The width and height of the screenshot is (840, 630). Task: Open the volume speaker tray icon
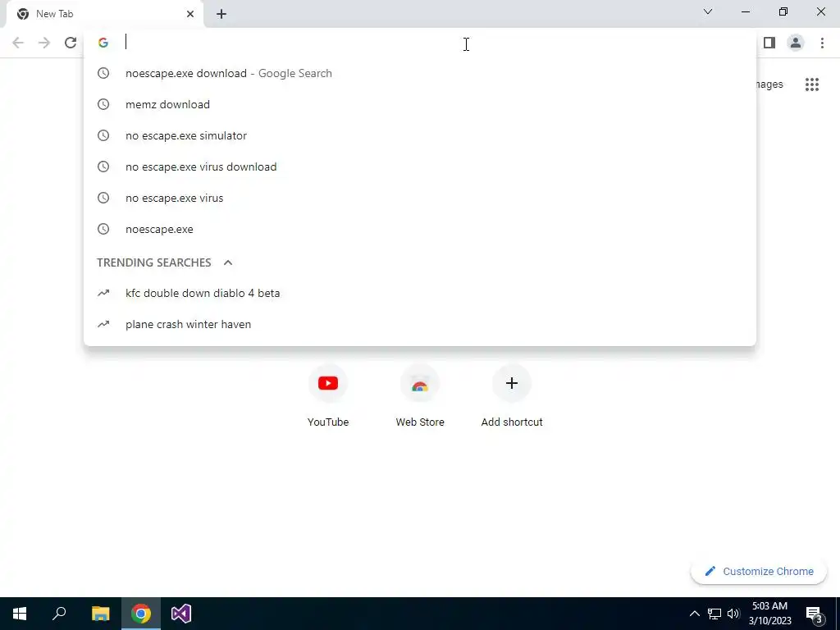pos(733,614)
